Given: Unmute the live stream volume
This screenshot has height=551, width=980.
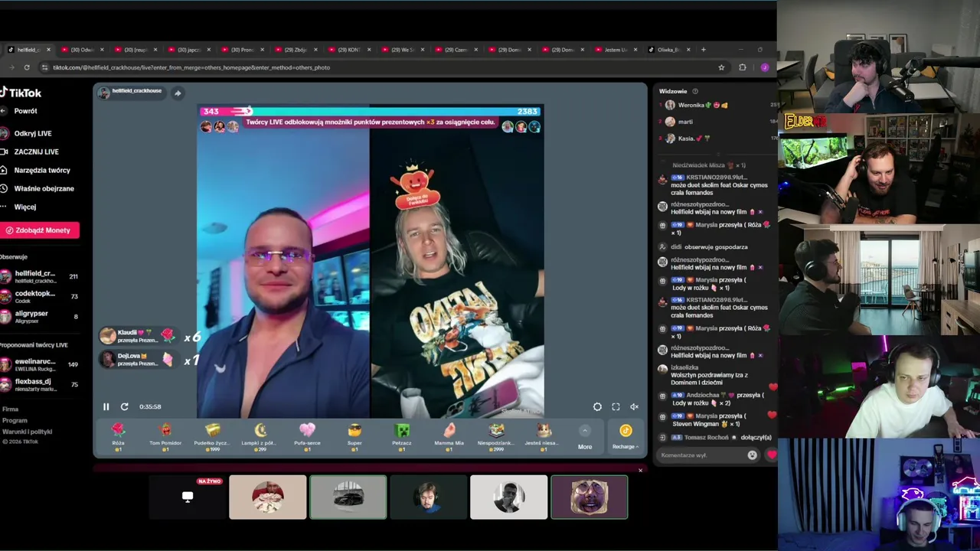Looking at the screenshot, I should tap(634, 406).
